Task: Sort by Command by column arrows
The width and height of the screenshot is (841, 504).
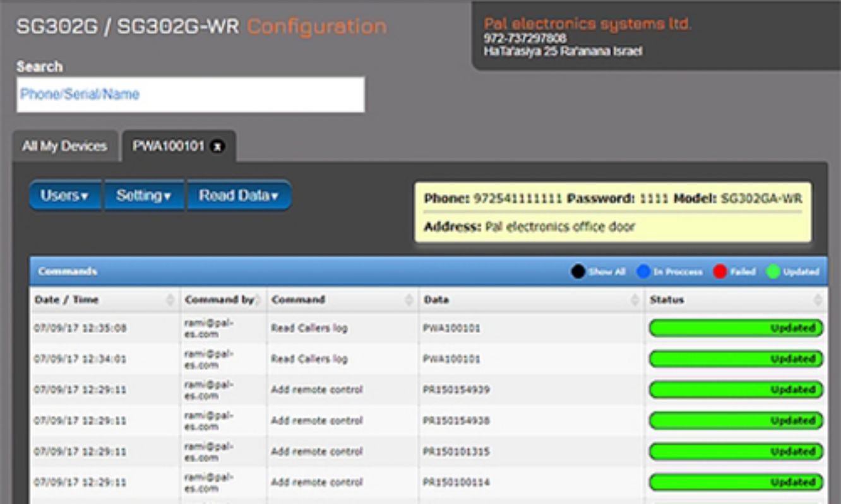Action: 258,300
